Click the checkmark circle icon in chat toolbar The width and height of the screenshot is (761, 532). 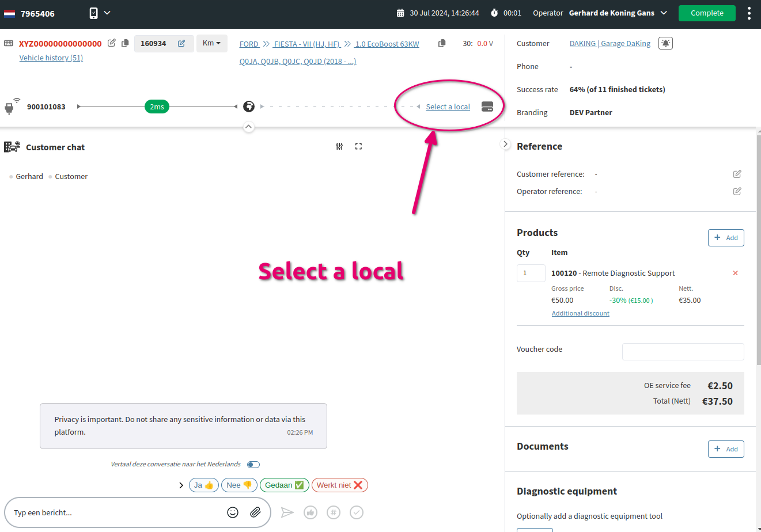[x=356, y=512]
